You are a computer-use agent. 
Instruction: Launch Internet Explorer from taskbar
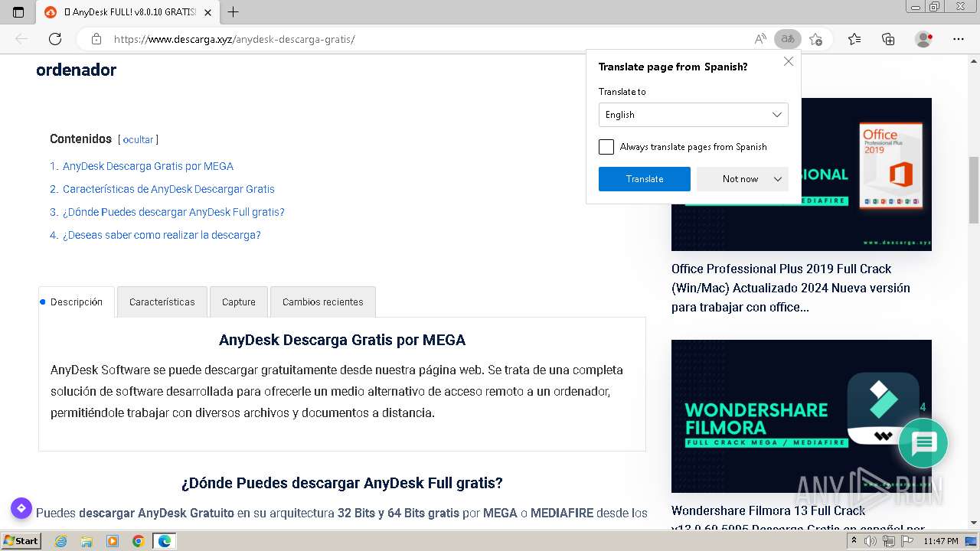61,541
